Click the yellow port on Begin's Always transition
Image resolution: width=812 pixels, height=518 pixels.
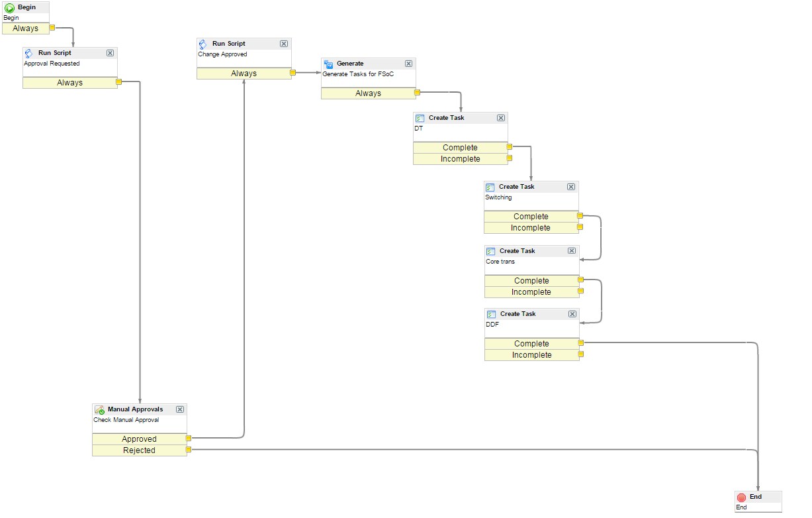pyautogui.click(x=52, y=28)
